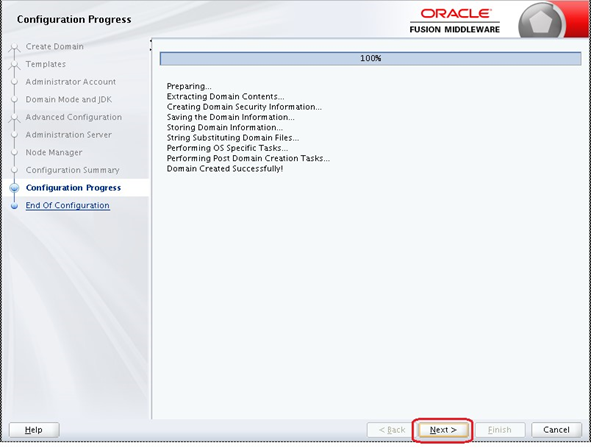Select the Administrator Account step
591x448 pixels.
[71, 82]
